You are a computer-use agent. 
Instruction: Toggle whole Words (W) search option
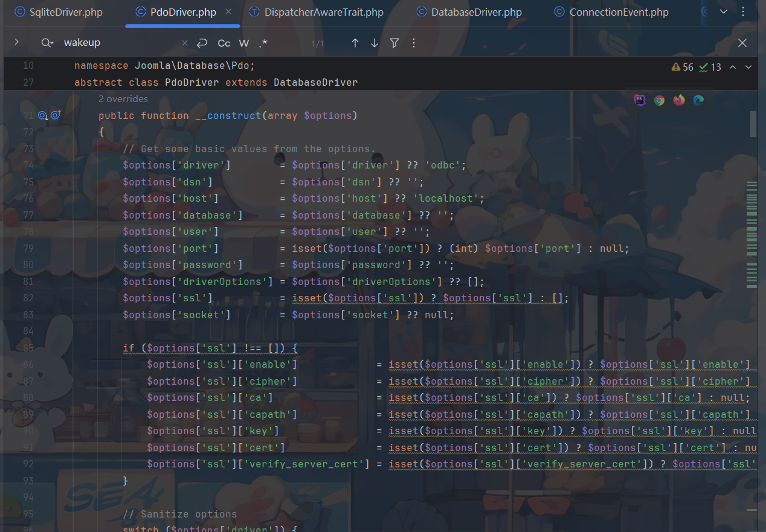point(244,43)
